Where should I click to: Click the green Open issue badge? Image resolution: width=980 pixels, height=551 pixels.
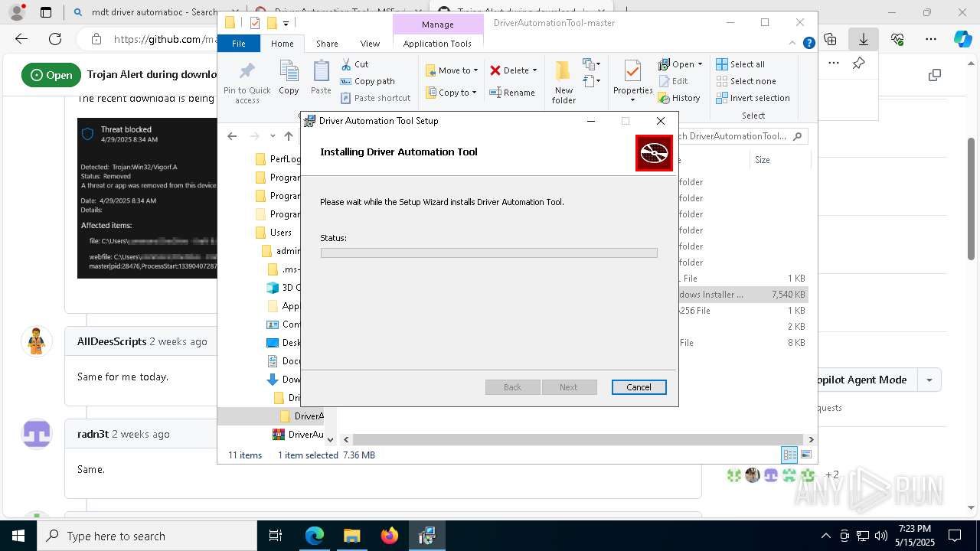click(51, 75)
